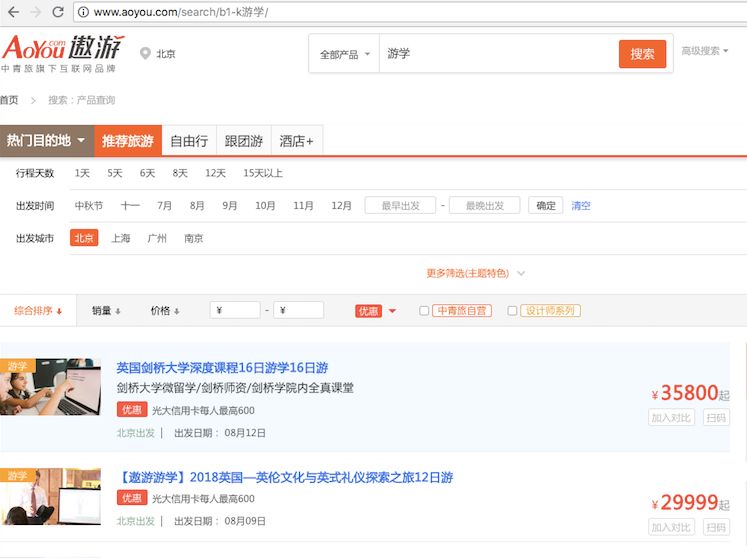Click the 最早出发 date field

(x=400, y=205)
